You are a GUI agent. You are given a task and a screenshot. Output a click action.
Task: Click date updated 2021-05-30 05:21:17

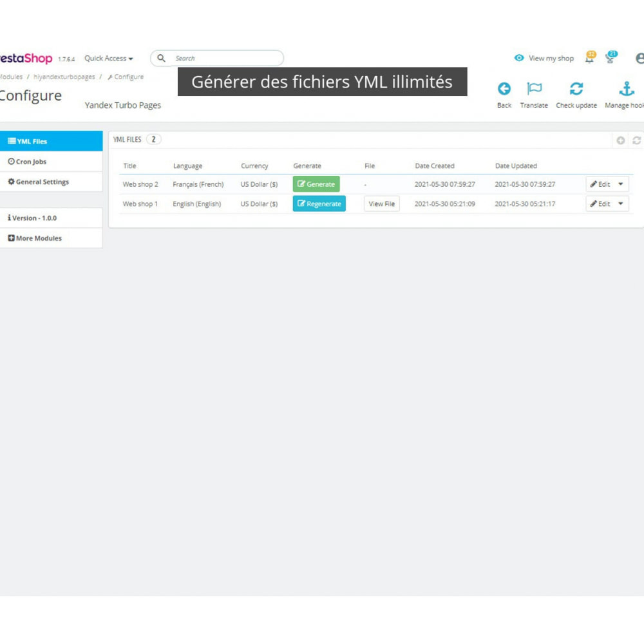[525, 204]
